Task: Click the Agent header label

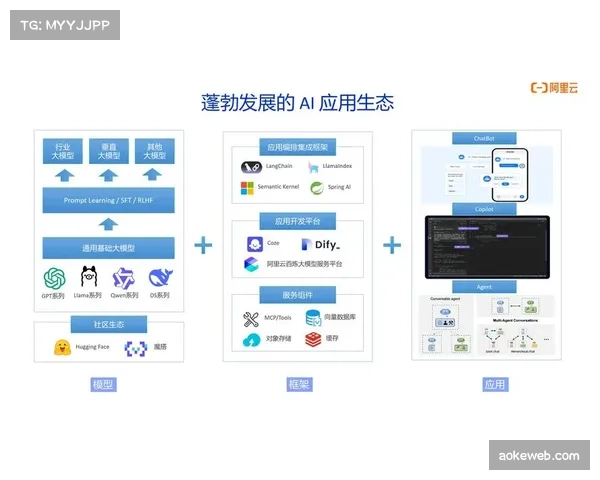Action: 484,287
